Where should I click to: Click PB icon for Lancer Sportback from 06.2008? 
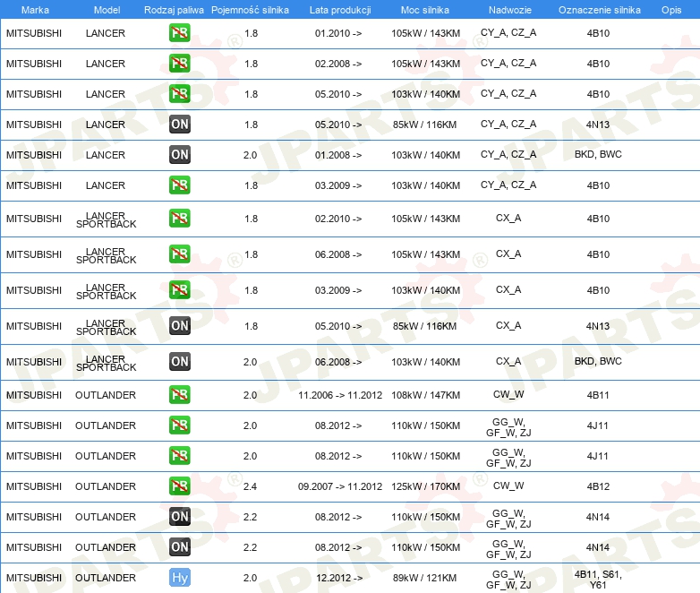pyautogui.click(x=180, y=254)
